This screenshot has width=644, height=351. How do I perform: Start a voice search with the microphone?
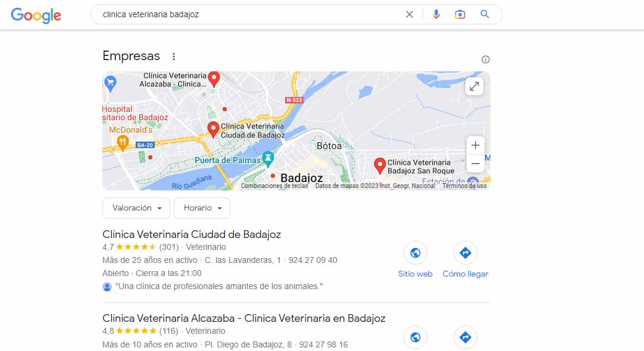coord(436,14)
